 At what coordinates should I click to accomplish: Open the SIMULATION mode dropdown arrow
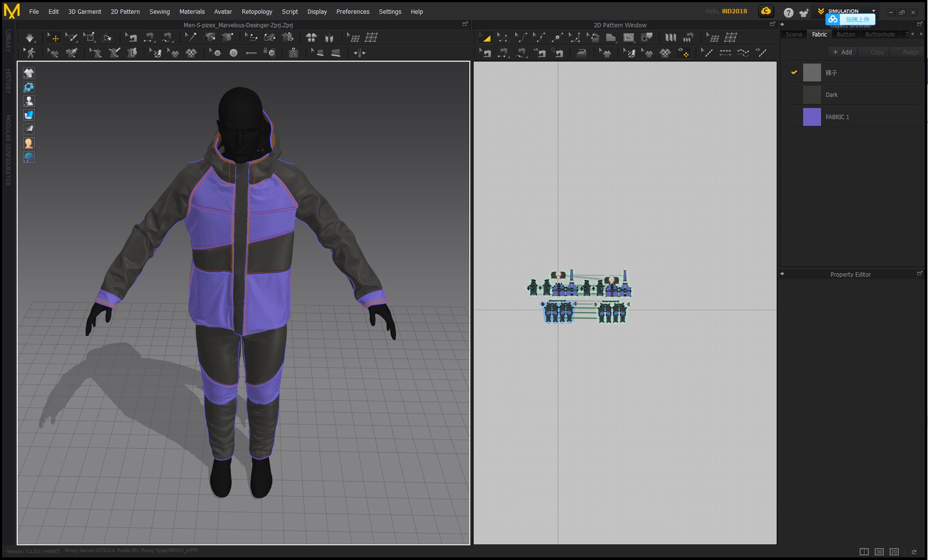click(x=874, y=11)
